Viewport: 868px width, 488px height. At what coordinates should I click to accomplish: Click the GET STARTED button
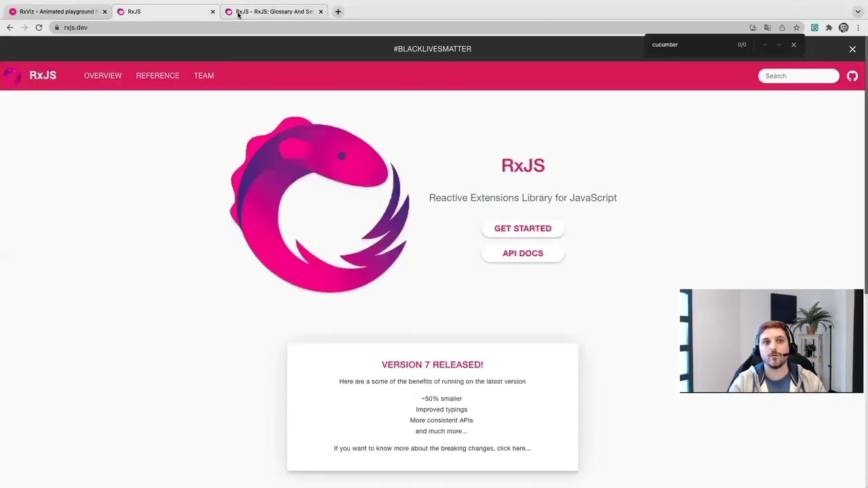523,228
